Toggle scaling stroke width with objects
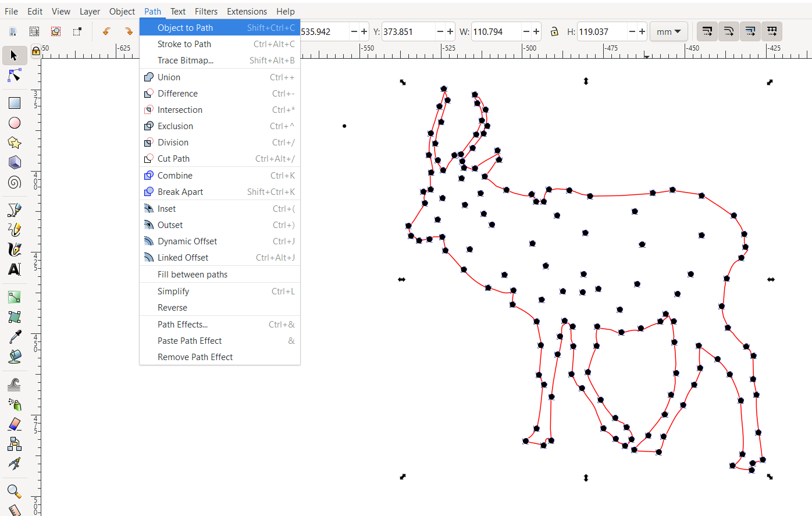Screen dimensions: 812x516 point(707,31)
